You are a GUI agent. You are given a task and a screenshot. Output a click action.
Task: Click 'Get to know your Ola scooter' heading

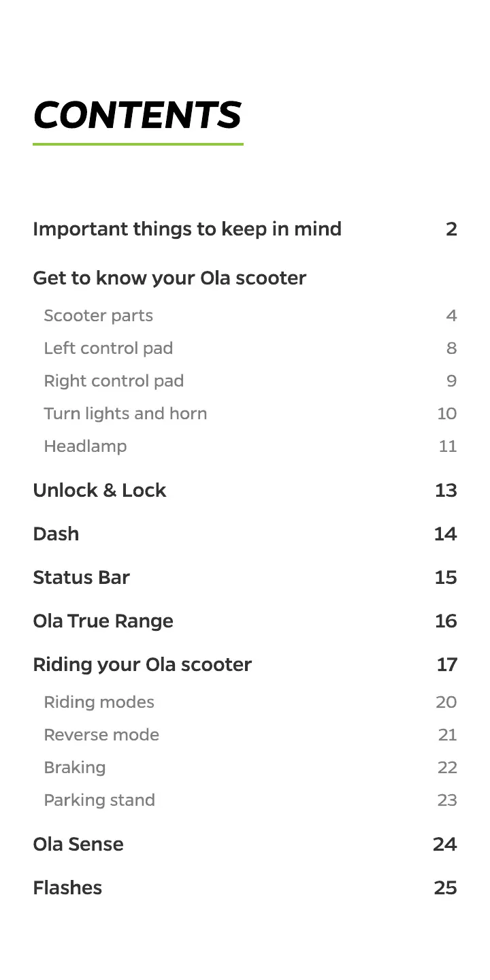click(x=169, y=278)
